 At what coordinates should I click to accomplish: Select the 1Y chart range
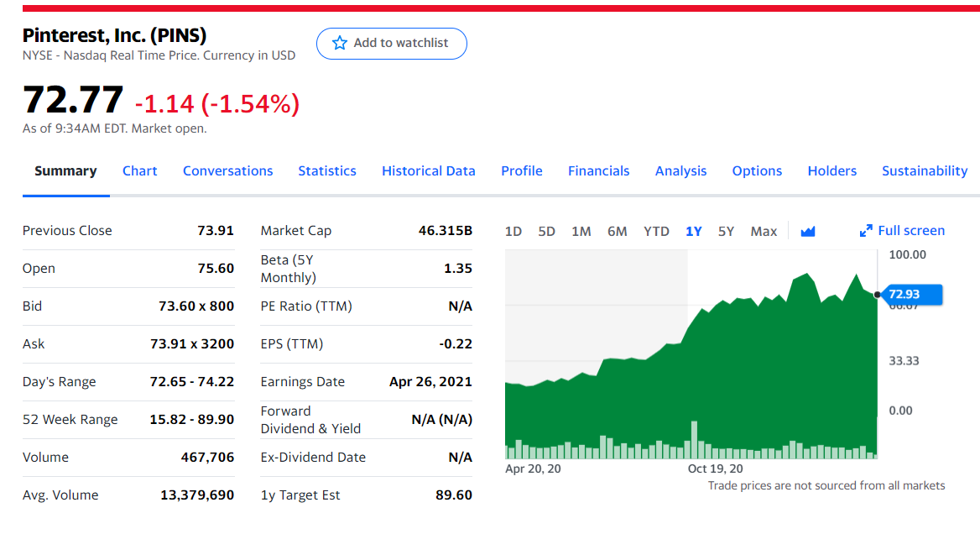tap(693, 232)
